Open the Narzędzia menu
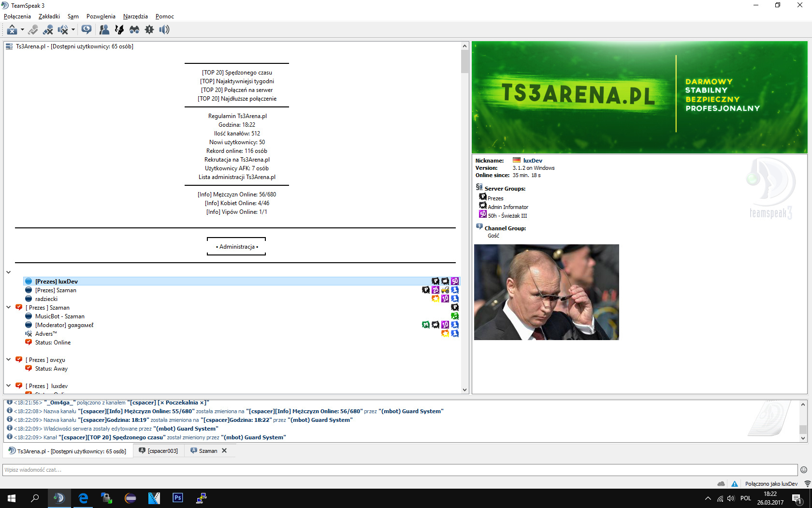This screenshot has height=508, width=812. [135, 16]
